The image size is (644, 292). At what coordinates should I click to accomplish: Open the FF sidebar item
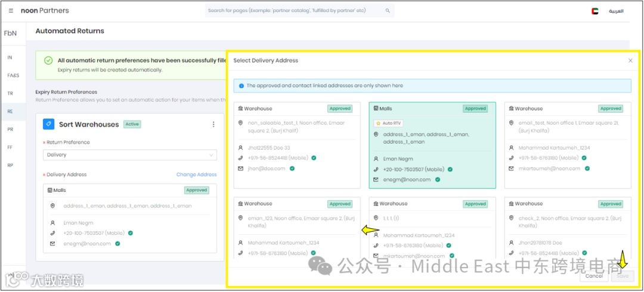coord(10,147)
